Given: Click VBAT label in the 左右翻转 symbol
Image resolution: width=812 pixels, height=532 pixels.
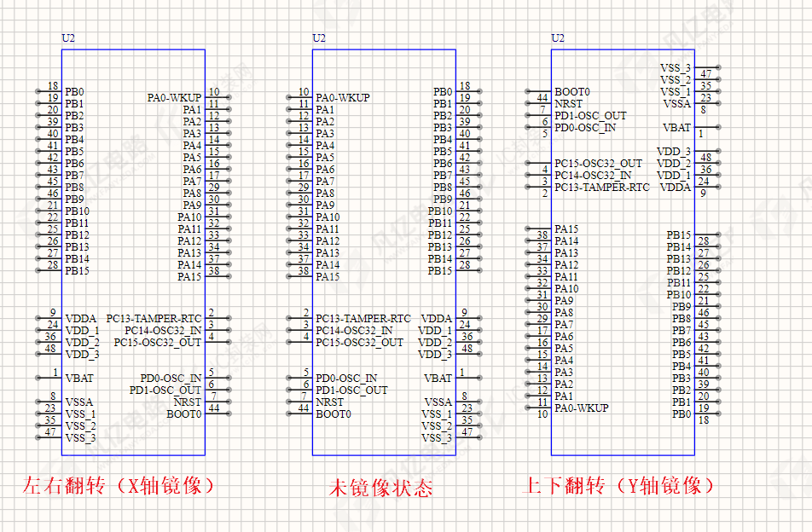Looking at the screenshot, I should click(x=79, y=379).
